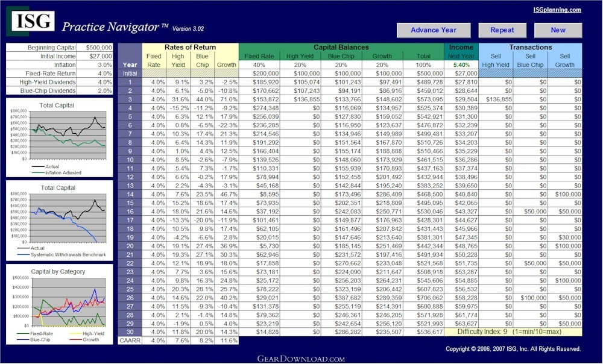Select the Sell Growth $100,000 cell in year 14

click(565, 195)
